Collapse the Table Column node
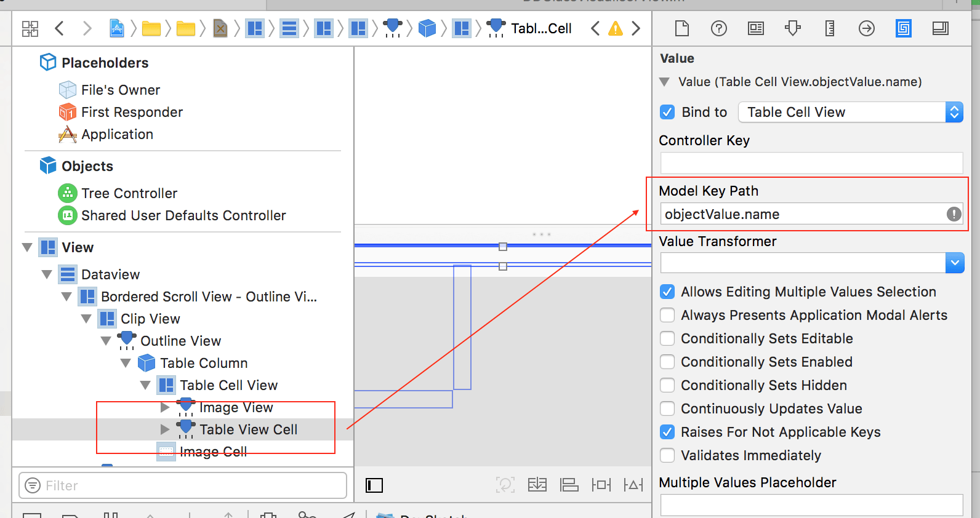Screen dimensions: 980x518 pyautogui.click(x=126, y=363)
